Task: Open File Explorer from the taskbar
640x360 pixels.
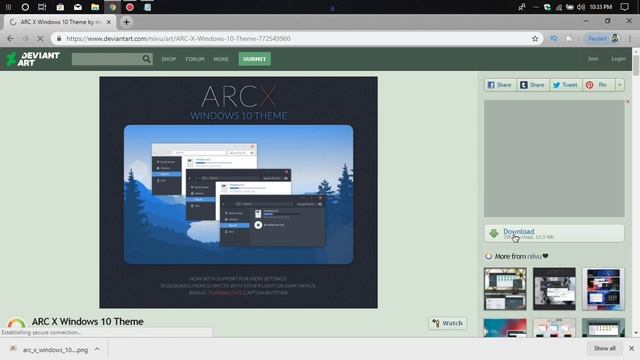Action: (x=95, y=7)
